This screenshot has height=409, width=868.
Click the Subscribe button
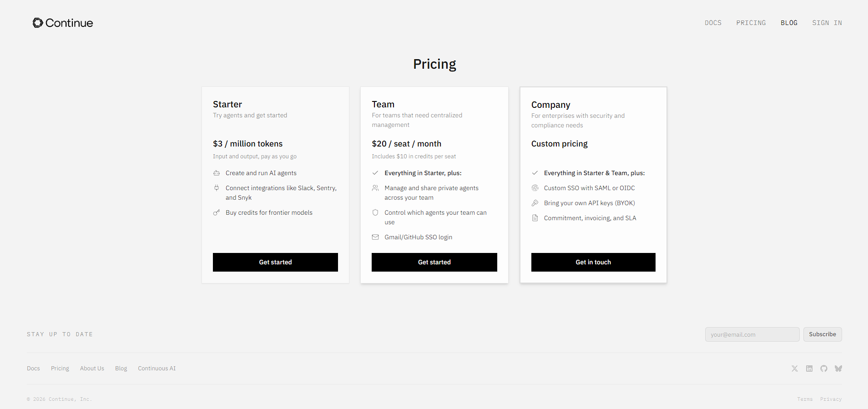tap(823, 334)
